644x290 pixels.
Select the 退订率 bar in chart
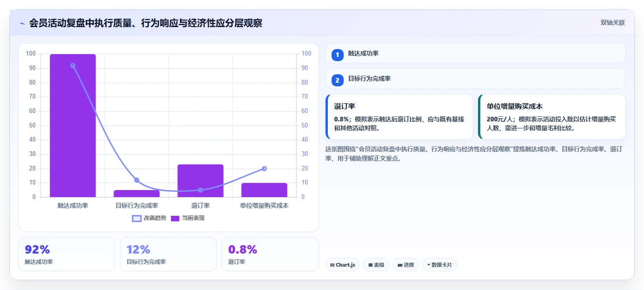201,181
